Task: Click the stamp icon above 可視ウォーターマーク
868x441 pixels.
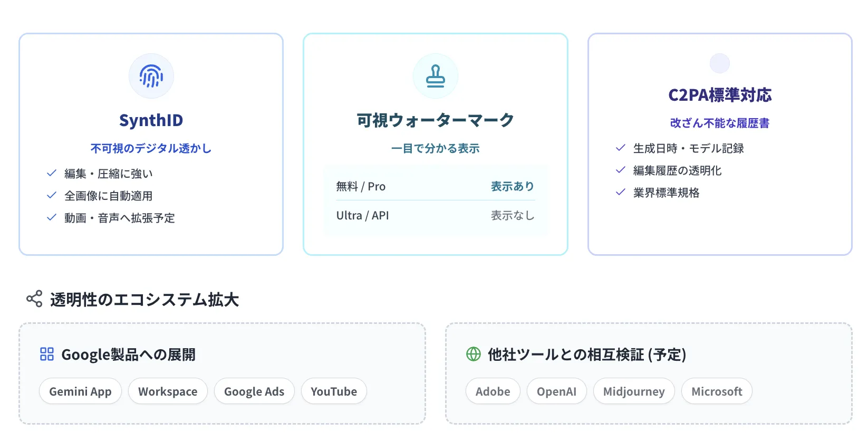Action: pos(436,76)
